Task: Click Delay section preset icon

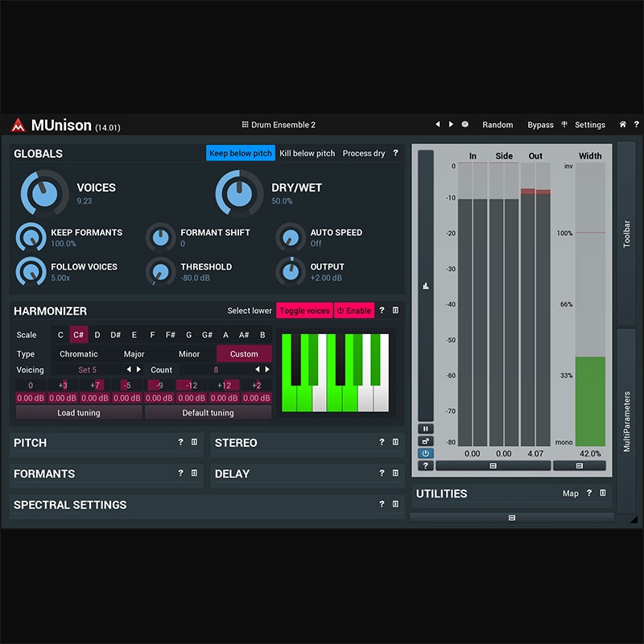Action: tap(395, 473)
